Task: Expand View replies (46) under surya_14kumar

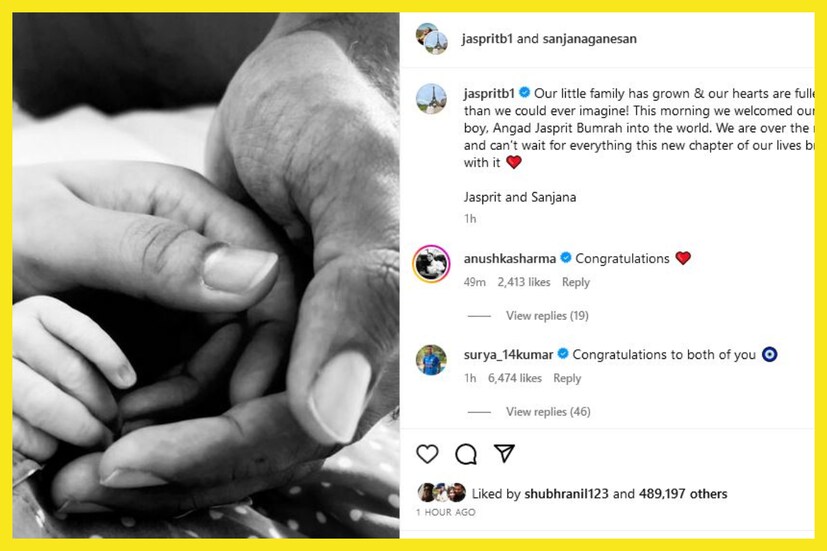Action: (548, 411)
